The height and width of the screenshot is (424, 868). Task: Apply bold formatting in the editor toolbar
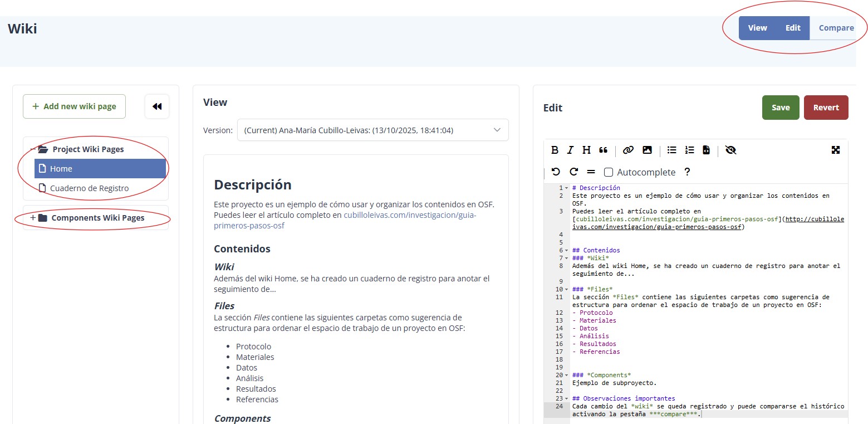(555, 150)
